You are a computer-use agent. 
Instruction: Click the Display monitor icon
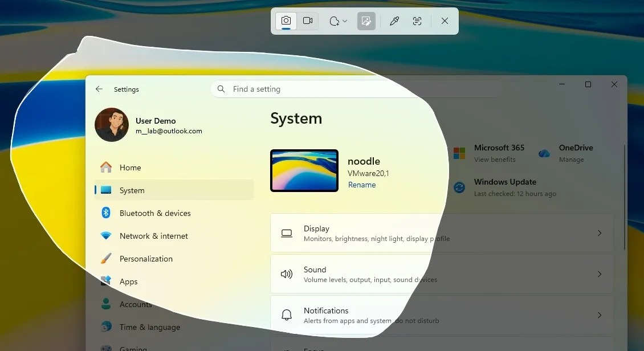[287, 233]
